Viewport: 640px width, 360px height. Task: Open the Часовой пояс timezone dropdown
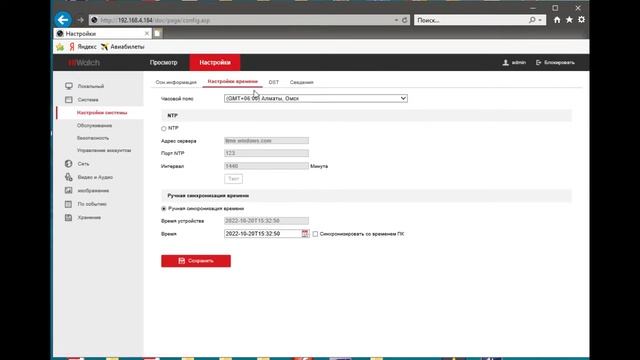[316, 98]
